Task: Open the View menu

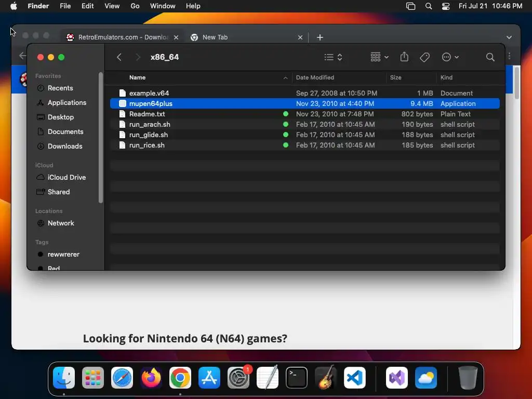Action: (x=112, y=6)
